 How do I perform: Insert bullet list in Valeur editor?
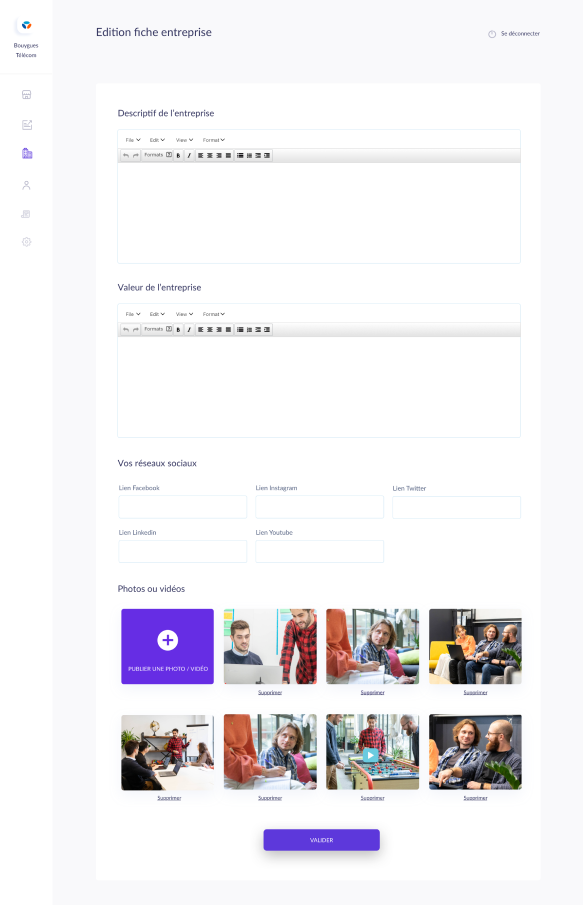click(240, 330)
